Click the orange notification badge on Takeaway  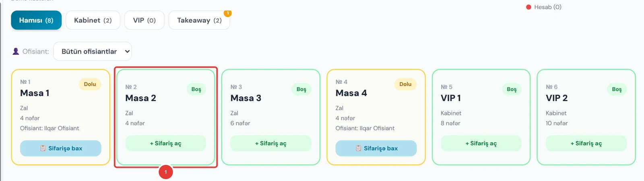pos(228,13)
